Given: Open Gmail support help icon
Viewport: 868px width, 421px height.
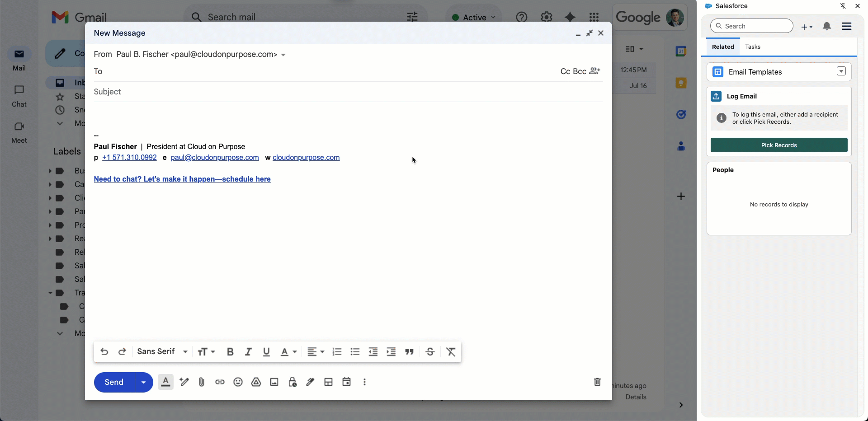Looking at the screenshot, I should (x=522, y=17).
